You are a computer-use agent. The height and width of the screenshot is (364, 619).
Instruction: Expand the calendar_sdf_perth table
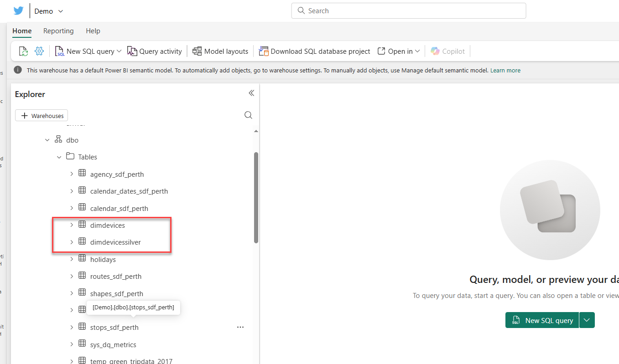[x=72, y=208]
